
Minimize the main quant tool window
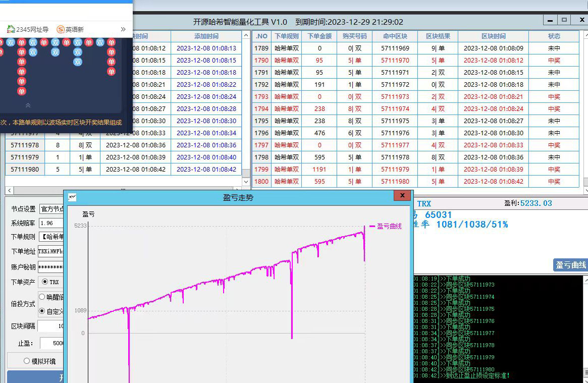(x=550, y=20)
